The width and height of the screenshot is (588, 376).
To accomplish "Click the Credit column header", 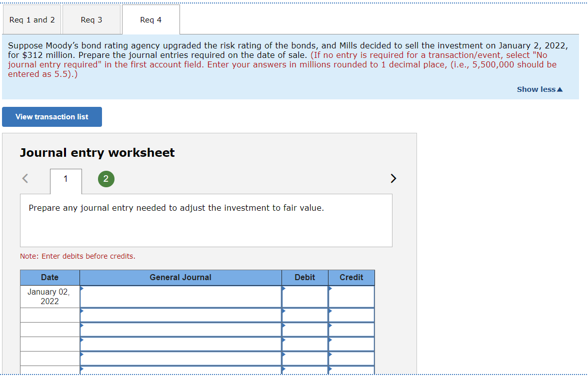I will pyautogui.click(x=351, y=278).
